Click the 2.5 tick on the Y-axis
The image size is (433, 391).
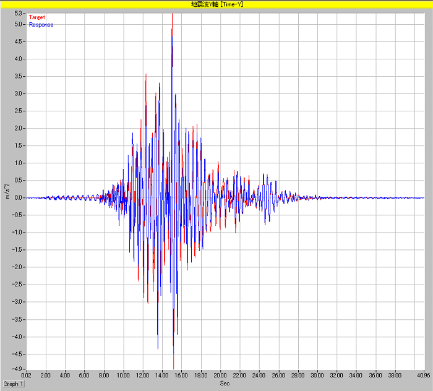[19, 111]
